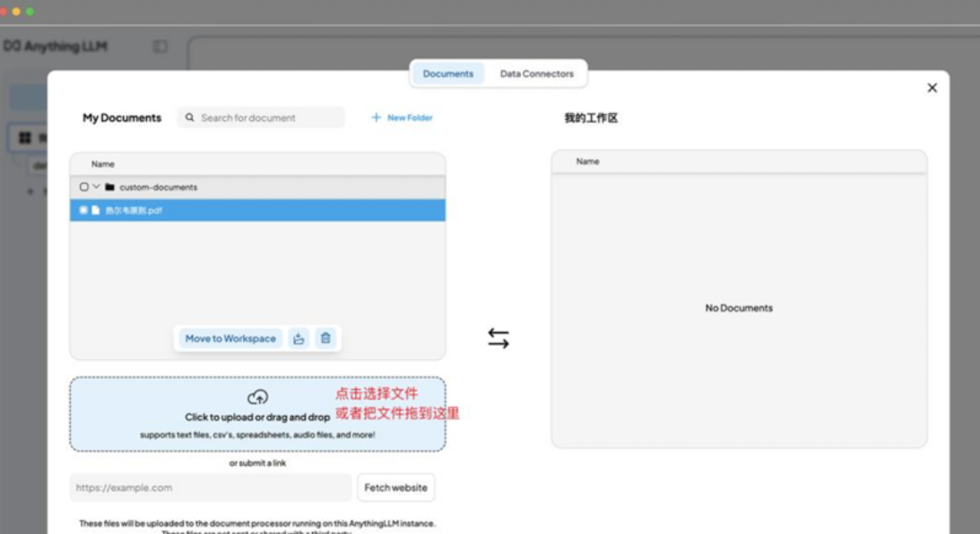
Task: Click the move-to-folder icon beside Move to Workspace
Action: pos(299,338)
